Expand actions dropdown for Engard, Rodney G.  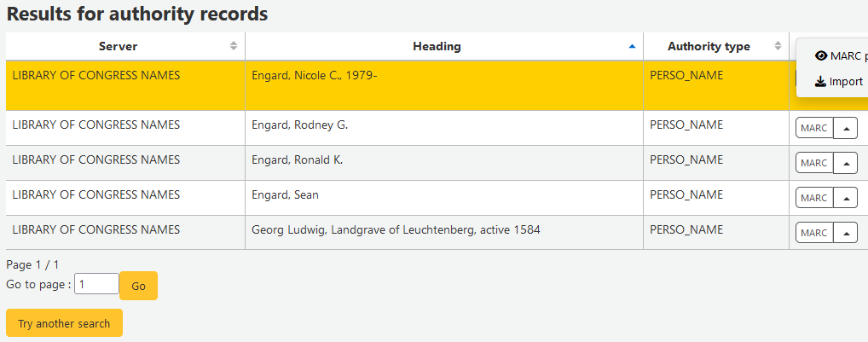(845, 128)
